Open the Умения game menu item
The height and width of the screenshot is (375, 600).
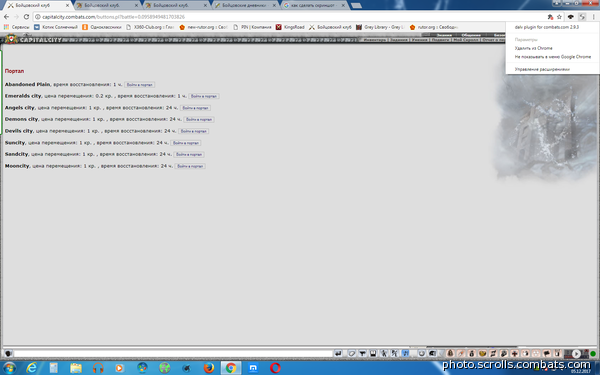[419, 40]
